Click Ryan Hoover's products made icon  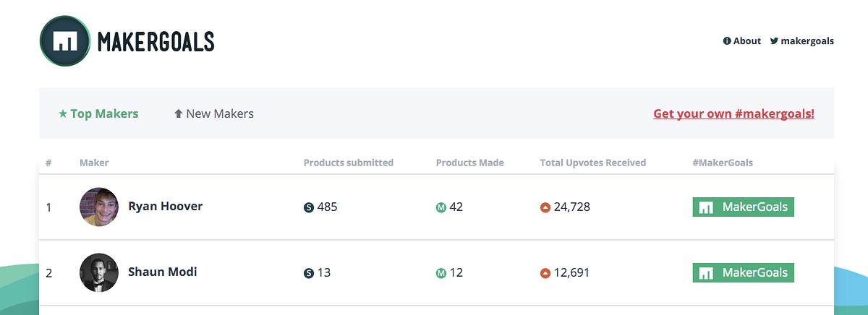tap(441, 207)
